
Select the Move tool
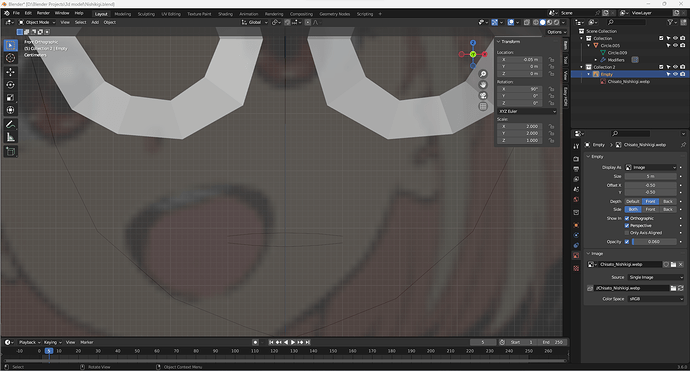[x=11, y=72]
